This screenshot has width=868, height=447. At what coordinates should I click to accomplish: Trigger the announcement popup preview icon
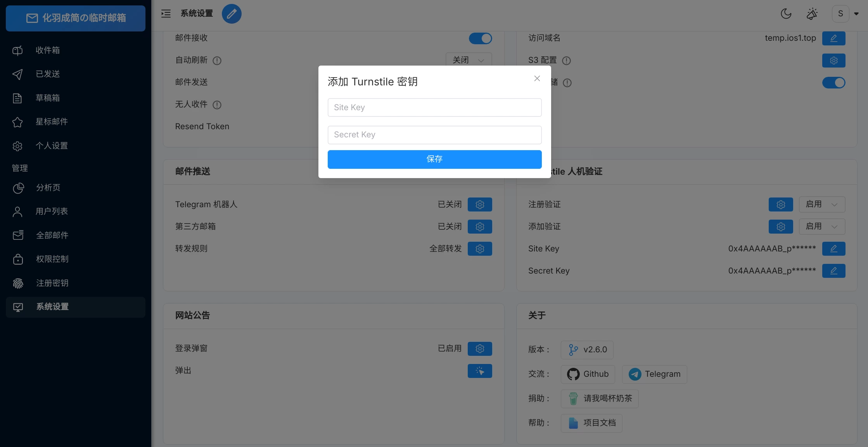click(480, 371)
